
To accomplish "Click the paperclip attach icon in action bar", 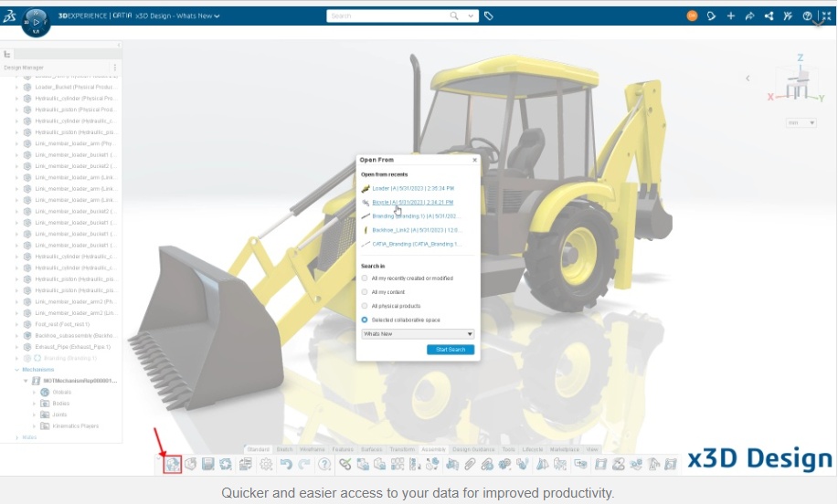I will point(469,465).
